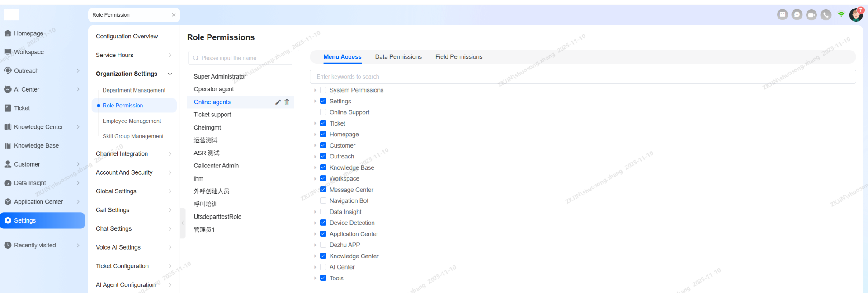Image resolution: width=868 pixels, height=293 pixels.
Task: Select the Super Administrator role
Action: pyautogui.click(x=220, y=76)
